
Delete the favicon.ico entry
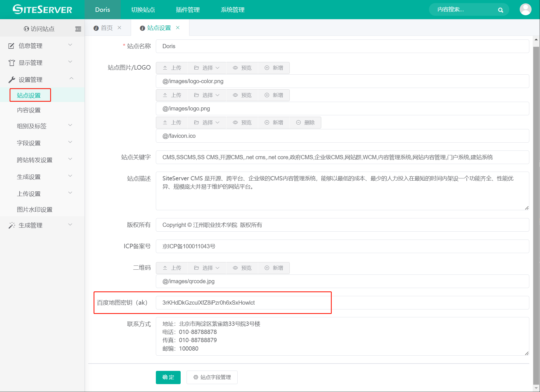pyautogui.click(x=305, y=122)
